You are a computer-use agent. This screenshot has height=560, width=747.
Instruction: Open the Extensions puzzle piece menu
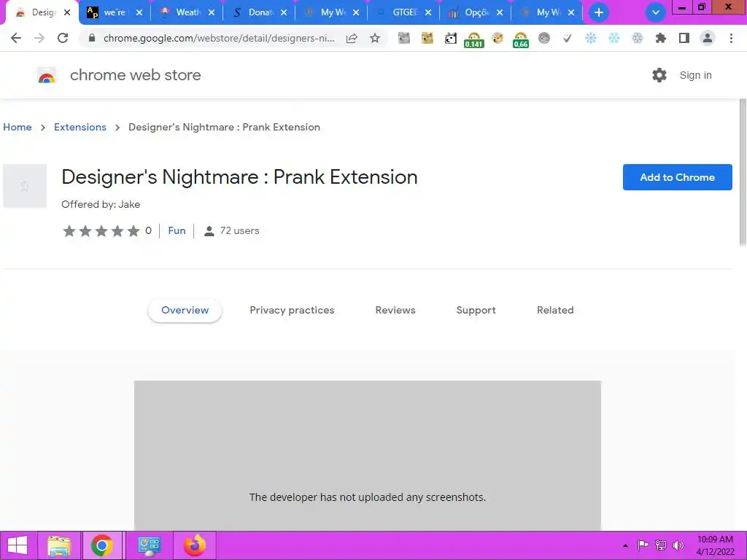pyautogui.click(x=661, y=38)
